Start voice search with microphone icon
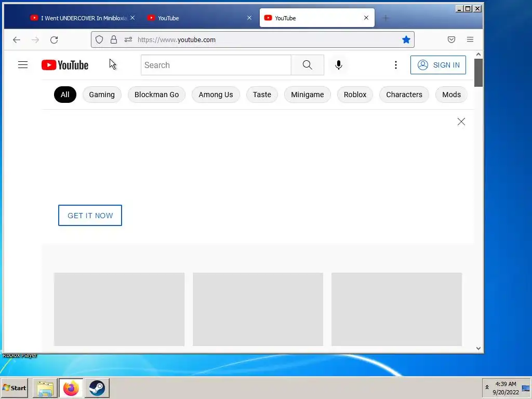This screenshot has height=399, width=532. pyautogui.click(x=338, y=65)
